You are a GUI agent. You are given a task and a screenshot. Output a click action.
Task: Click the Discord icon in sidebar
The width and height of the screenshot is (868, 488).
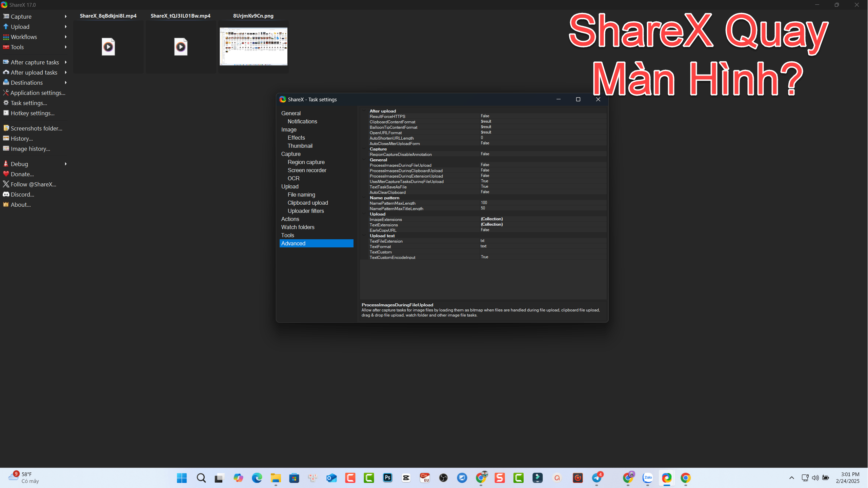(x=6, y=194)
